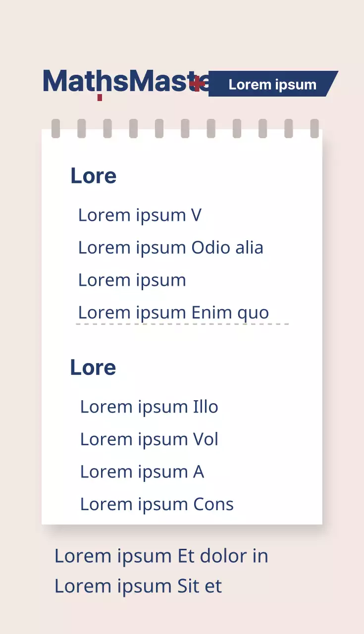Click the MathsMaster logo

124,82
